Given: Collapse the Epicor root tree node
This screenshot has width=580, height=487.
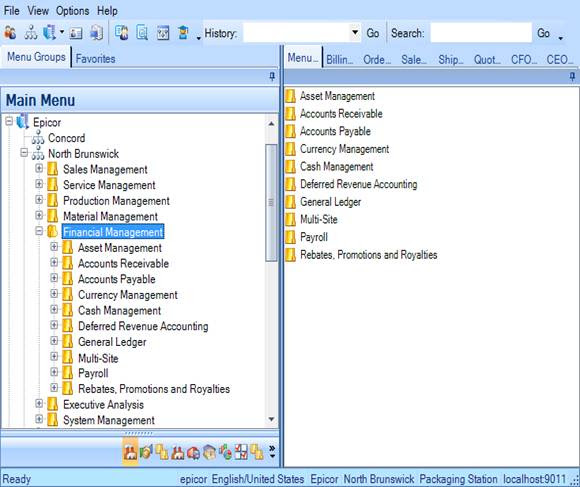Looking at the screenshot, I should [x=9, y=121].
